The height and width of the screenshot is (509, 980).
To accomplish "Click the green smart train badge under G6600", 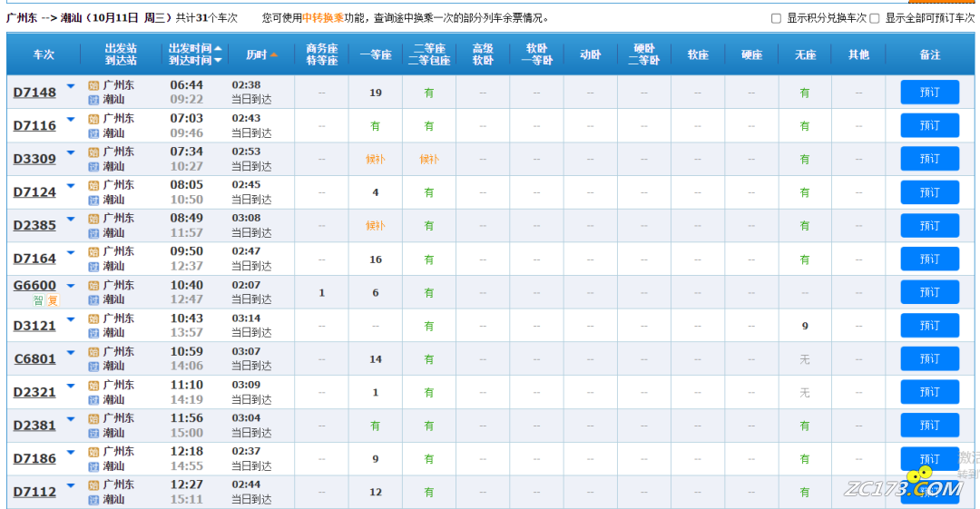I will coord(38,301).
